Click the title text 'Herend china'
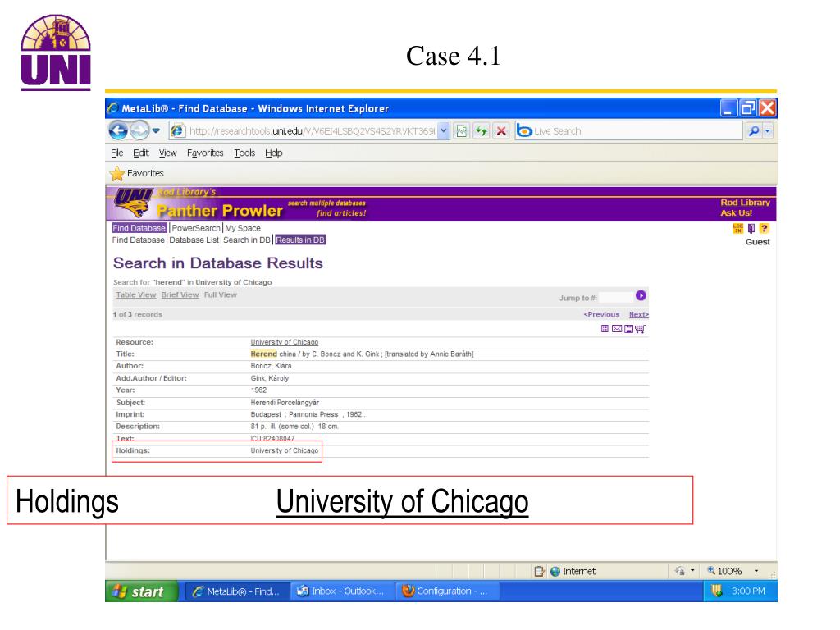Image resolution: width=840 pixels, height=630 pixels. 273,354
